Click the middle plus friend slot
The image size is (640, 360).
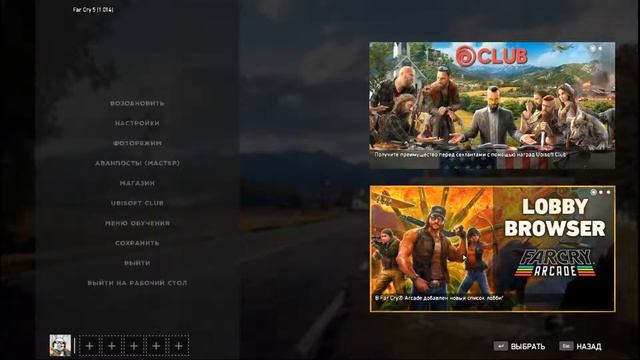click(x=134, y=346)
